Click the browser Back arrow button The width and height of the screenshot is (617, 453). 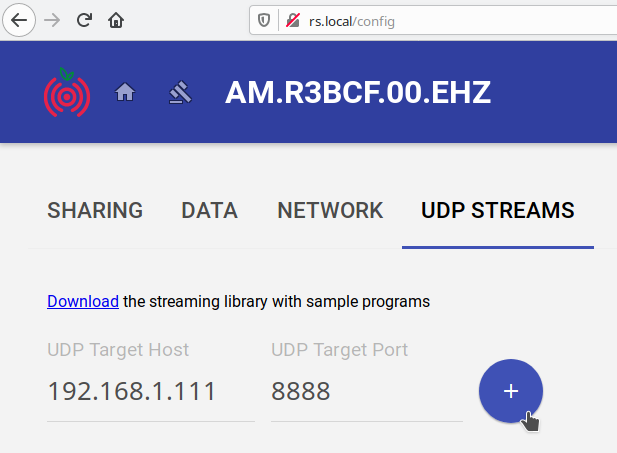pos(19,20)
